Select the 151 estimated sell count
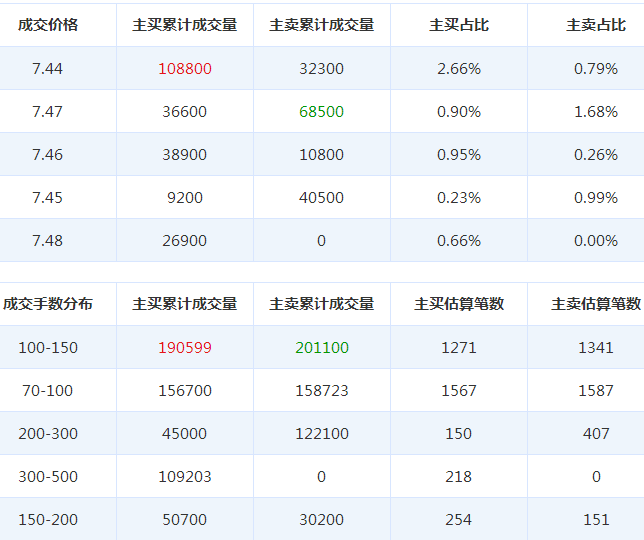This screenshot has height=540, width=644. pyautogui.click(x=596, y=520)
